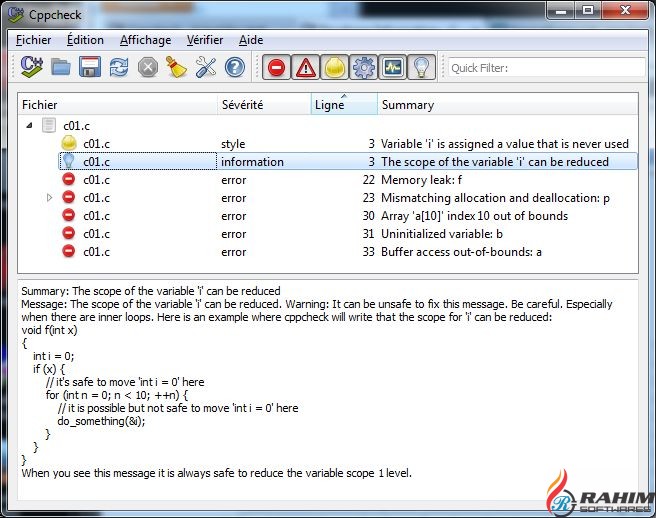Open project with the folder icon
This screenshot has width=656, height=518.
[61, 67]
